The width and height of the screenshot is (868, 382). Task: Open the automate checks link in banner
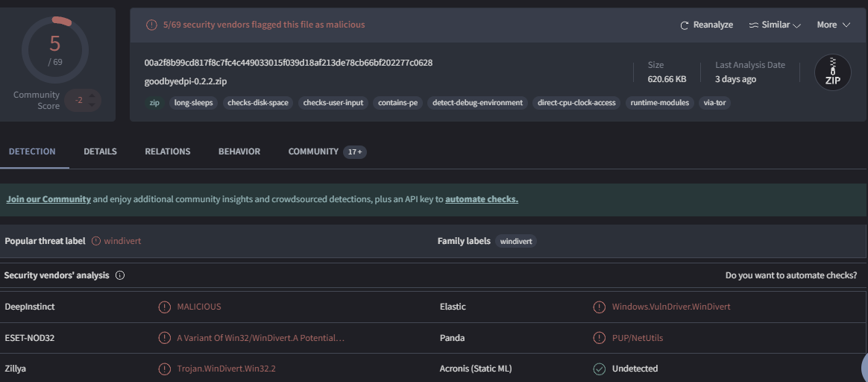pyautogui.click(x=482, y=199)
